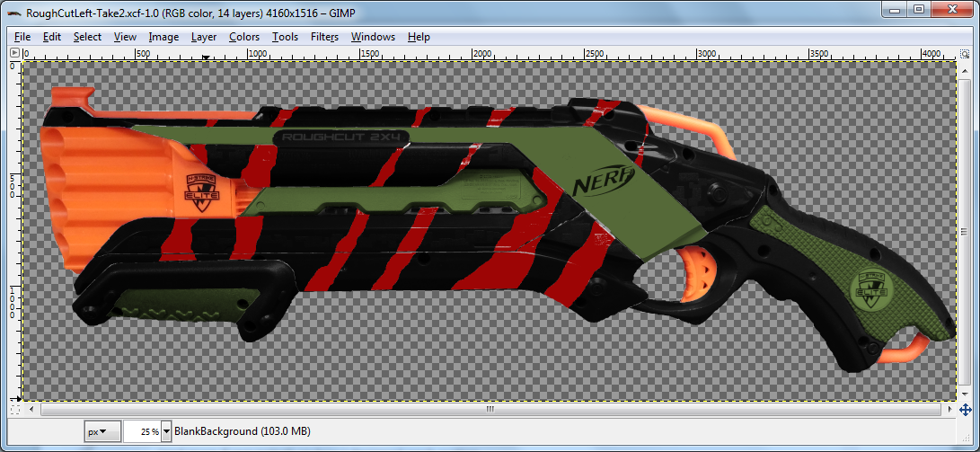
Task: Click the horizontal scrollbar right arrow
Action: click(949, 410)
